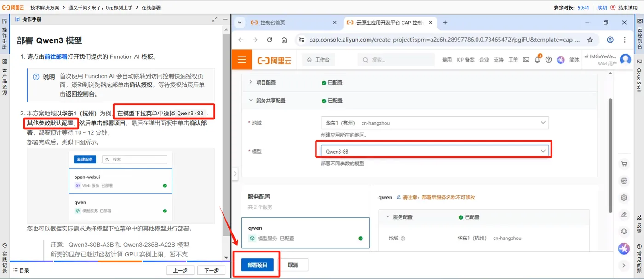Collapse the qwen 服务配置 section

coord(388,216)
